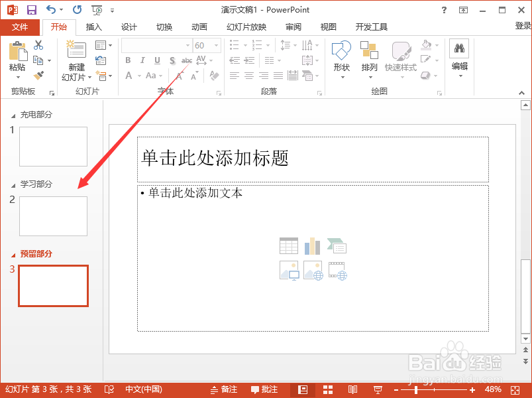Apply strikethrough to text
The image size is (532, 398).
tap(187, 60)
